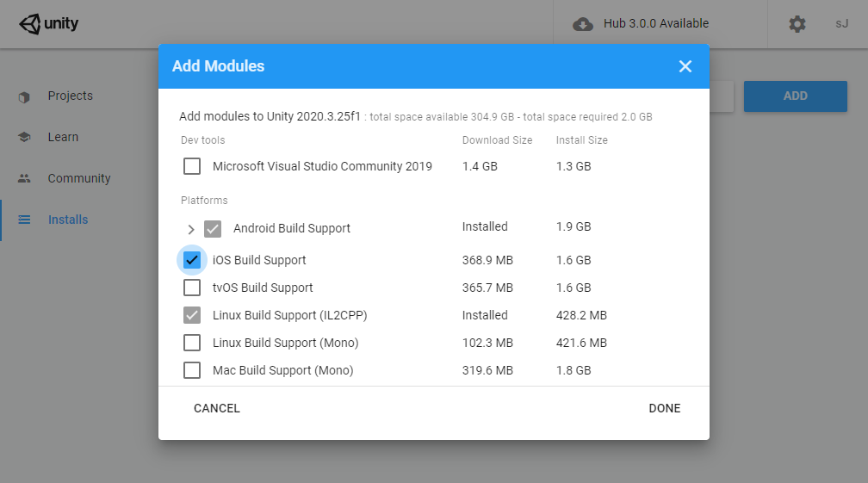The height and width of the screenshot is (483, 868).
Task: Enable the tvOS Build Support checkbox
Action: 192,288
